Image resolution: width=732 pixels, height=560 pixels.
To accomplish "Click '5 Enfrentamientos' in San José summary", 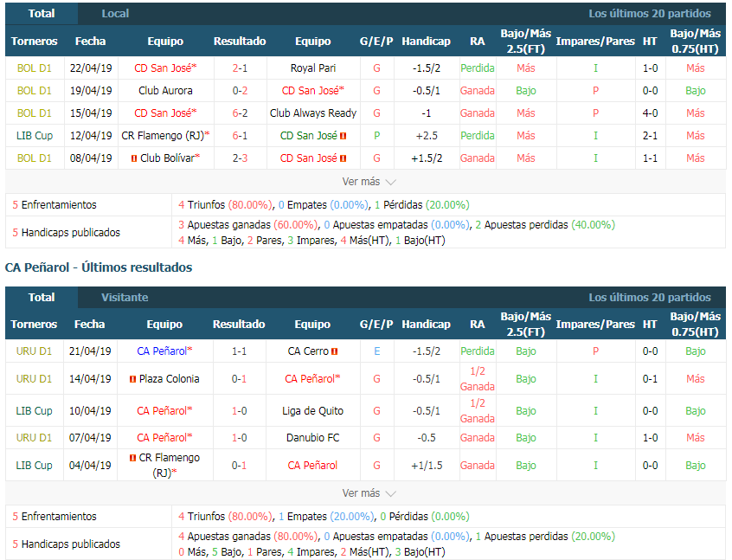I will 55,204.
